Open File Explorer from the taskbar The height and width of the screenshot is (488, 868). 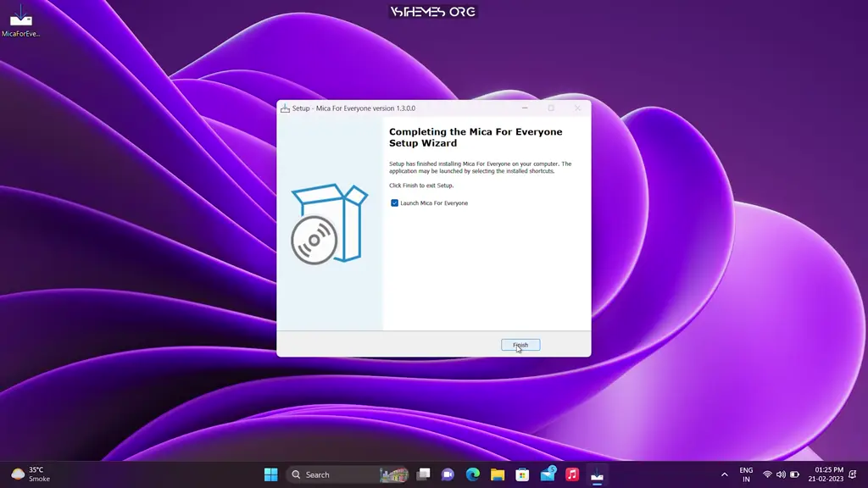point(497,474)
